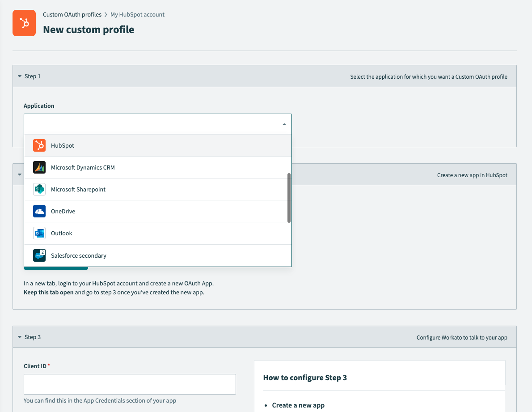Viewport: 532px width, 412px height.
Task: Click the Microsoft Dynamics CRM icon
Action: coord(39,167)
